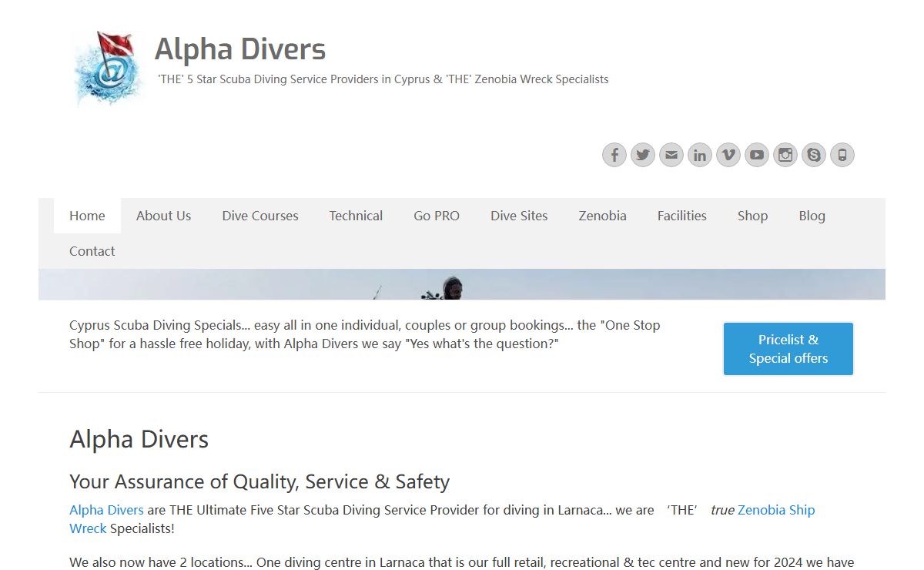Viewport: 924px width, 570px height.
Task: Open the Facilities menu item
Action: 682,216
